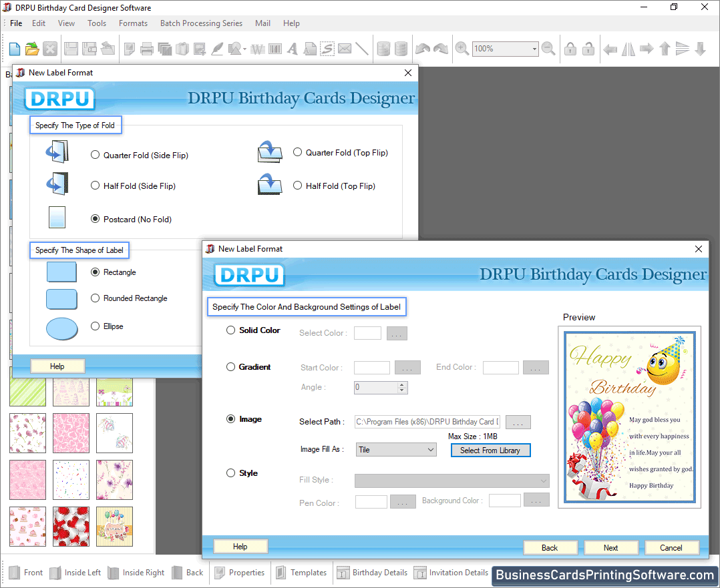720x588 pixels.
Task: Click the Mail envelope toolbar icon
Action: (x=345, y=49)
